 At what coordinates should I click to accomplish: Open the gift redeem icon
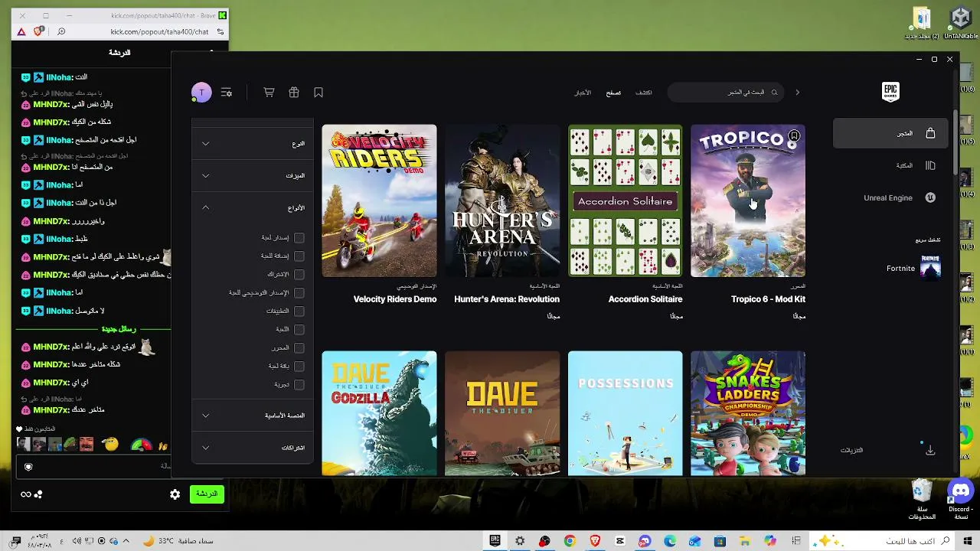tap(294, 93)
